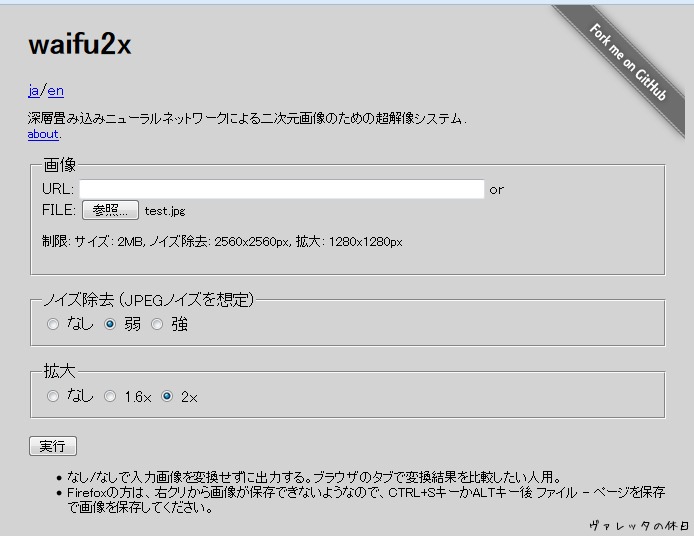Select upscaling なし radio button
694x536 pixels.
pos(53,396)
